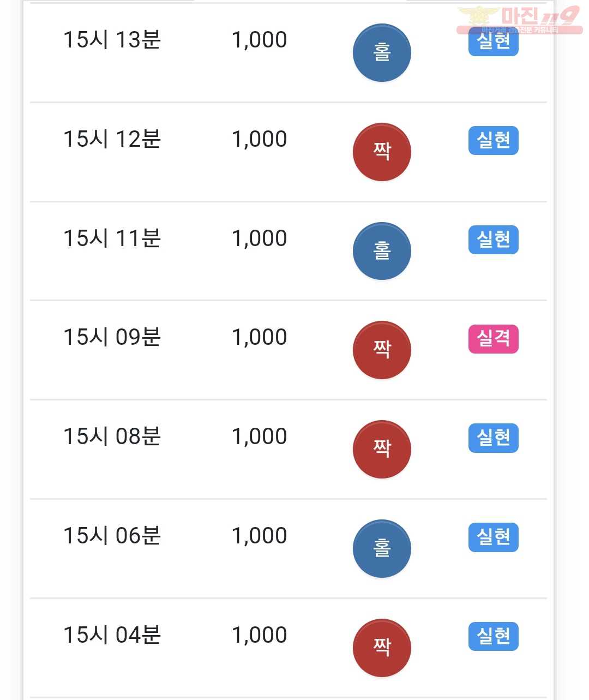This screenshot has width=589, height=700.
Task: Click the blue 홀 circle for 15시 06분
Action: point(382,548)
